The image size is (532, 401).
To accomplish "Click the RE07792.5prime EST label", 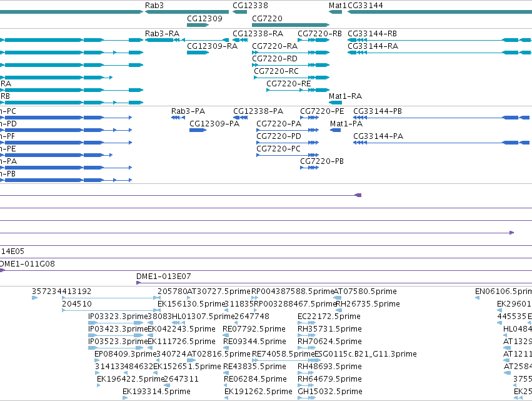I will click(254, 329).
